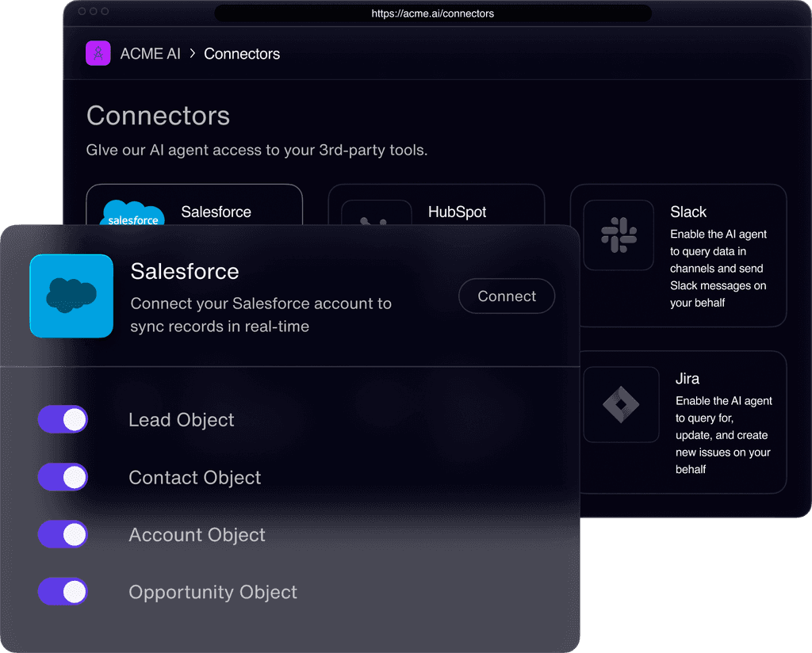Click the Jira logo icon

tap(621, 404)
